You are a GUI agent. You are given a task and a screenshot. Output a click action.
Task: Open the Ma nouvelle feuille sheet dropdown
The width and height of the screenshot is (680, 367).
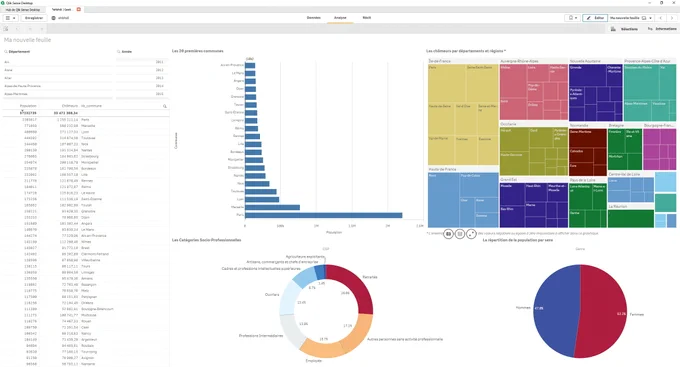631,18
